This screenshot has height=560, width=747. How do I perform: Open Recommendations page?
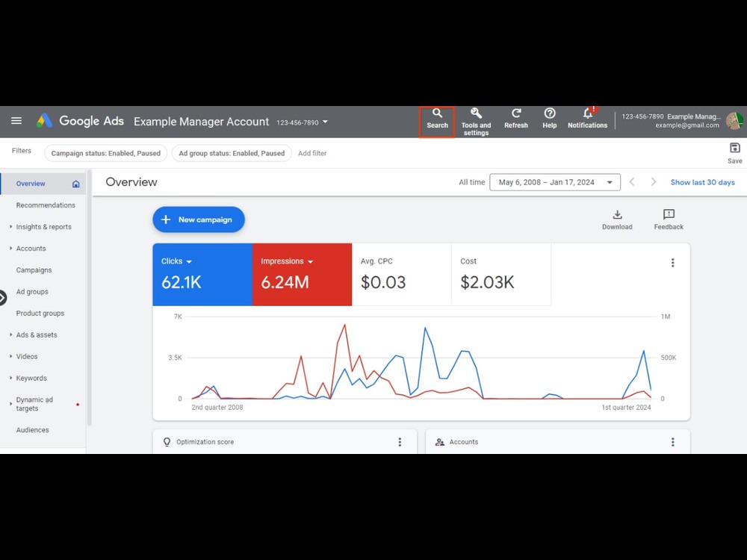pyautogui.click(x=46, y=205)
